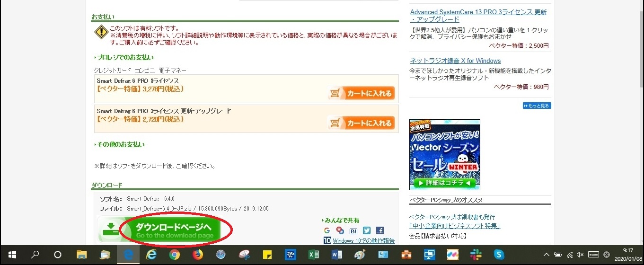This screenshot has width=644, height=265.
Task: Open Skype from taskbar
Action: click(x=499, y=255)
